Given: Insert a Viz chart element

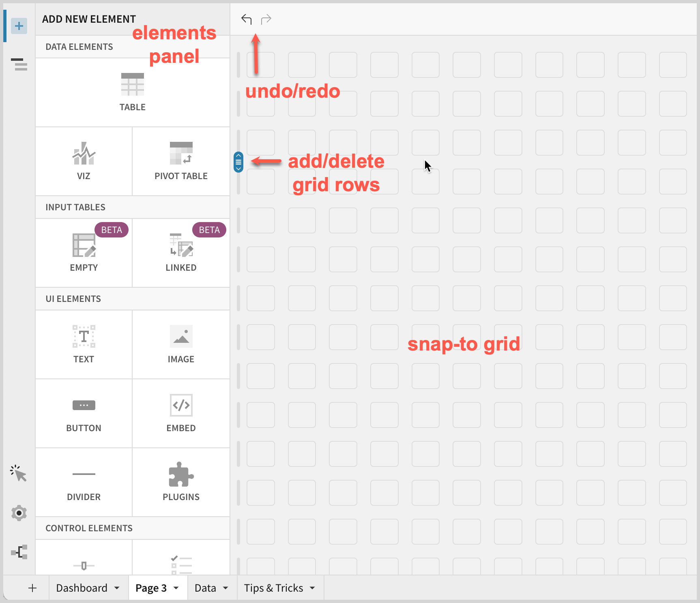Looking at the screenshot, I should [x=84, y=161].
